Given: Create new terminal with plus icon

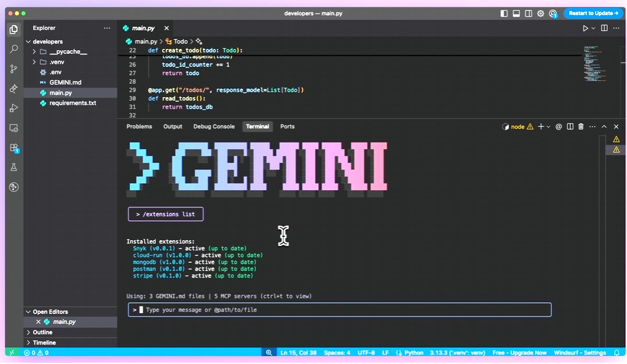Looking at the screenshot, I should (541, 127).
